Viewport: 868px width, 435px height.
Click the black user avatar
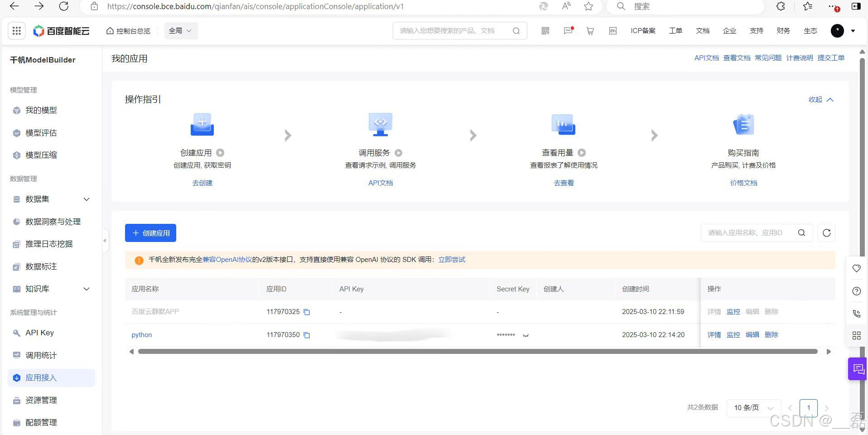[x=837, y=31]
